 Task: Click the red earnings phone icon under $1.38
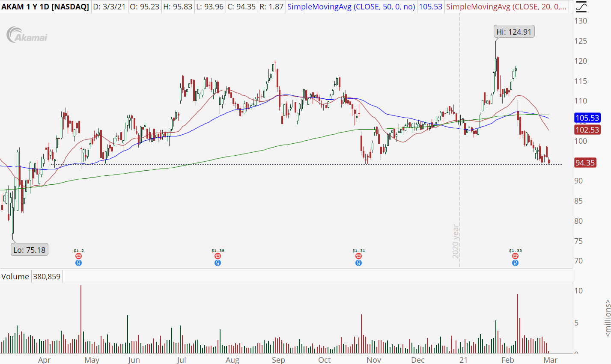218,256
